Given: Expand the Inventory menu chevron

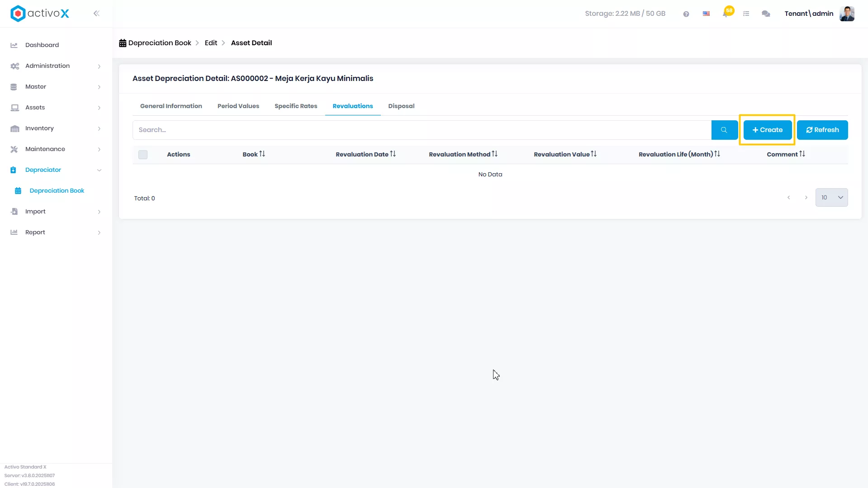Looking at the screenshot, I should (99, 129).
